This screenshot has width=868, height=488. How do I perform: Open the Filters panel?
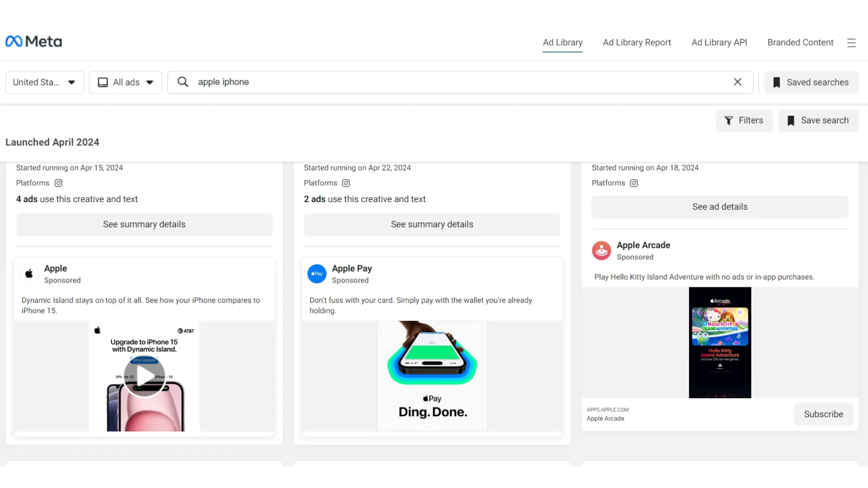coord(744,120)
